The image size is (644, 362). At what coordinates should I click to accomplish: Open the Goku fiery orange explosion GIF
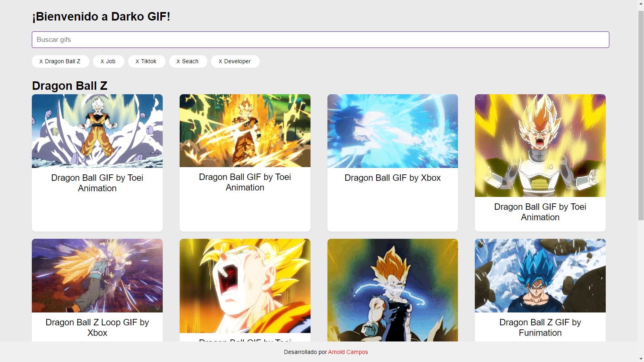click(x=245, y=130)
